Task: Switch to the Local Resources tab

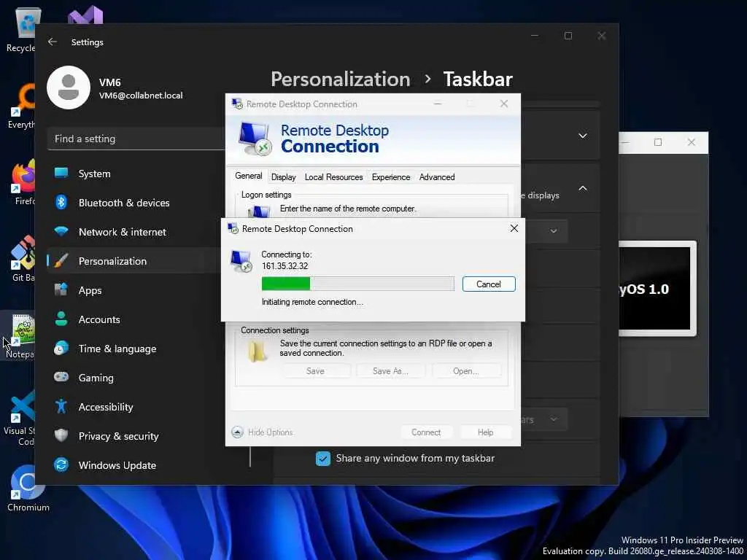Action: pos(334,177)
